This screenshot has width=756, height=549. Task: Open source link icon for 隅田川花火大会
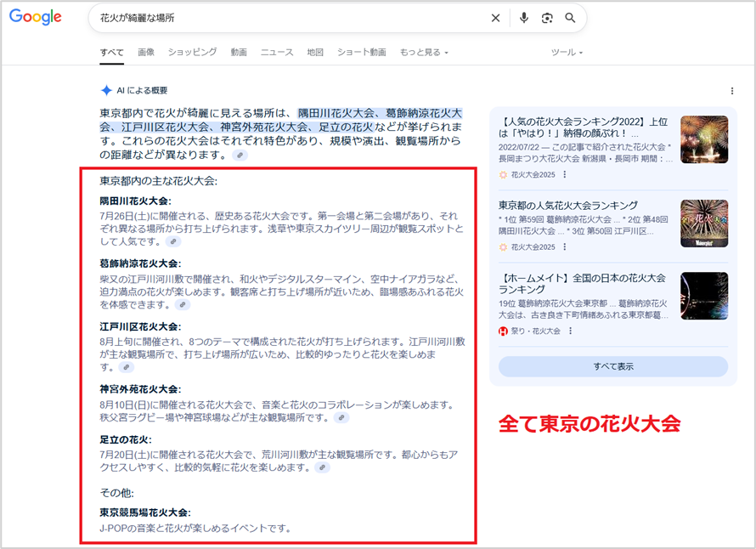(x=173, y=241)
